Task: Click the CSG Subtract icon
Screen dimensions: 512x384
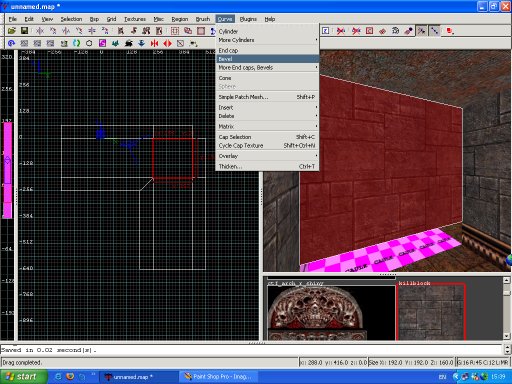Action: [x=175, y=31]
